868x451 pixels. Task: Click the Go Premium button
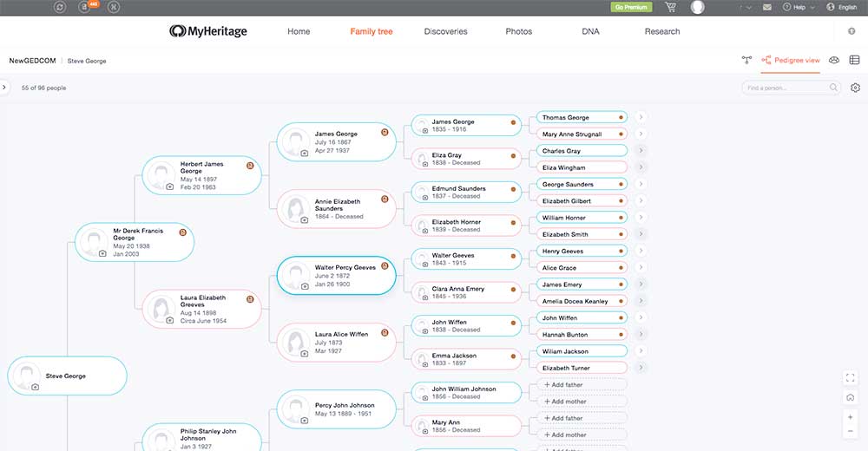[631, 7]
